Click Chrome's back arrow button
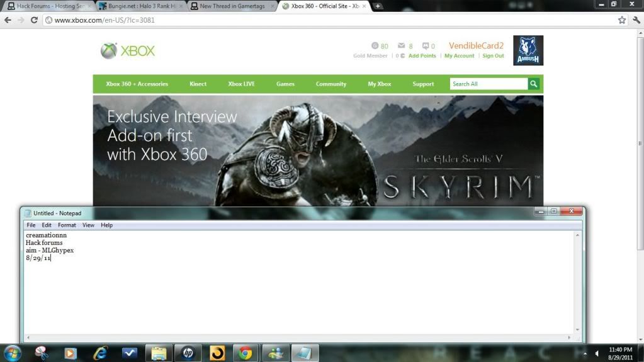 pyautogui.click(x=8, y=20)
